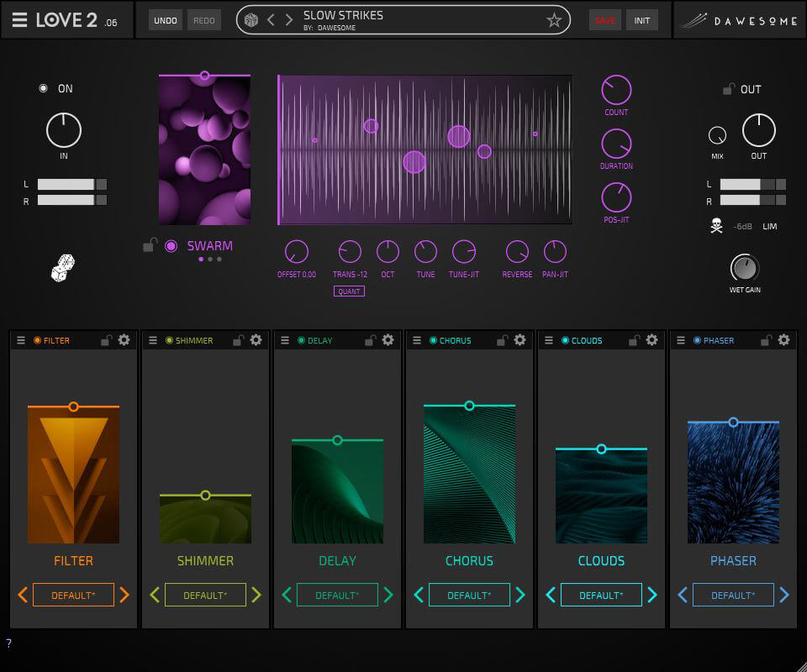Viewport: 807px width, 672px height.
Task: Click the star to favorite SLOW STRIKES
Action: tap(554, 20)
